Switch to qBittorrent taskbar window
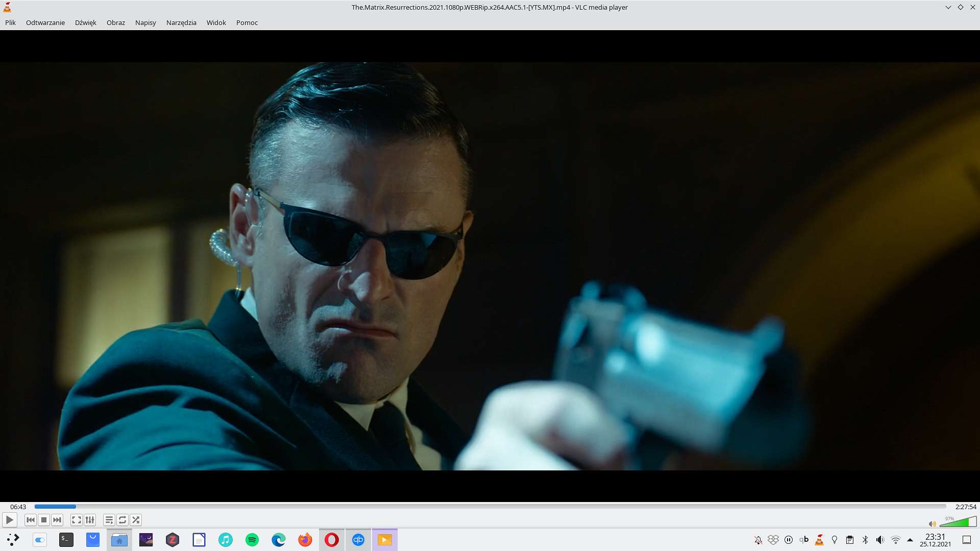The width and height of the screenshot is (980, 551). (x=358, y=540)
